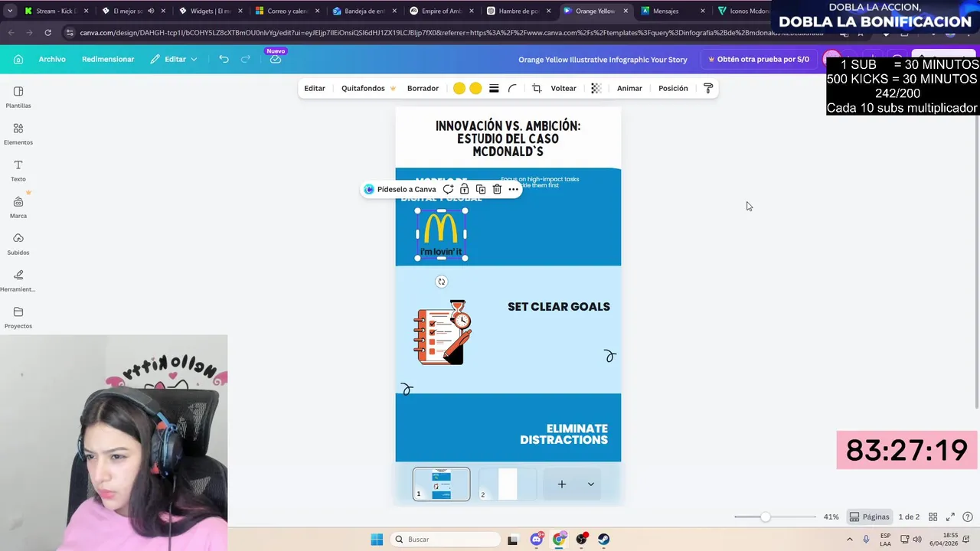
Task: Select SET CLEAR GOALS text
Action: pyautogui.click(x=559, y=307)
